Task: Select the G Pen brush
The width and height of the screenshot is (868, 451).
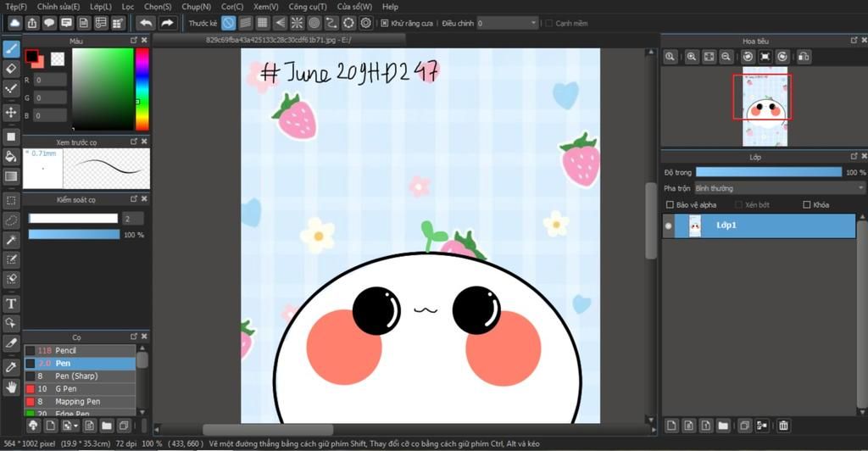Action: click(x=80, y=388)
